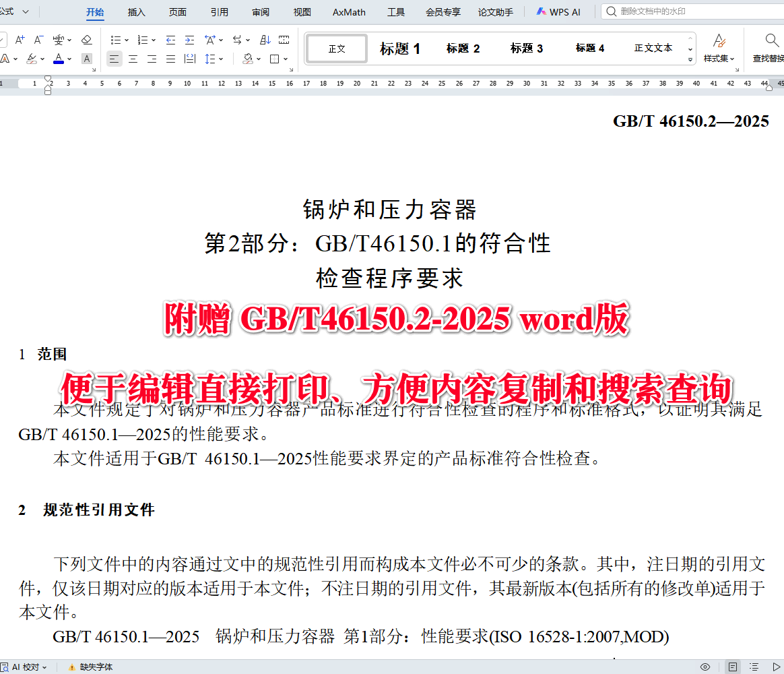Viewport: 784px width, 674px height.
Task: Toggle align left
Action: pyautogui.click(x=114, y=59)
